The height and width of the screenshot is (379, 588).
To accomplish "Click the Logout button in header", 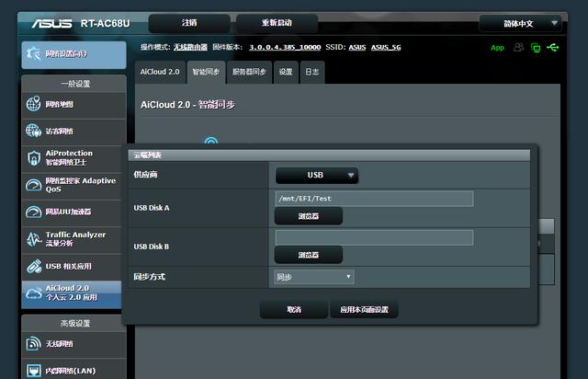I will tap(189, 23).
